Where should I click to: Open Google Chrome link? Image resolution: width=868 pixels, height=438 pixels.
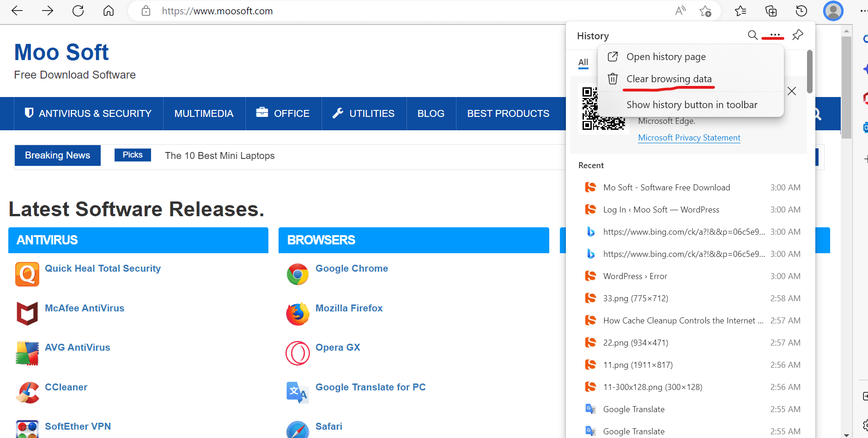point(352,268)
